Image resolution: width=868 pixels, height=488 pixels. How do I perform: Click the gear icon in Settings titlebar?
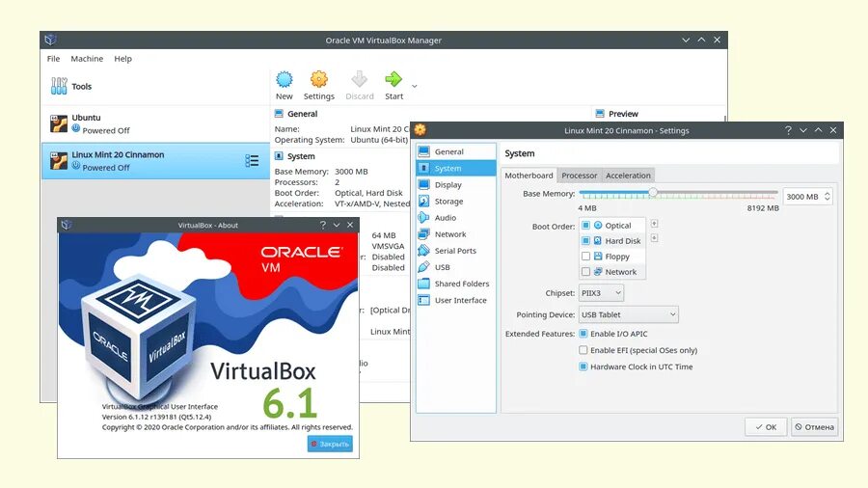(420, 130)
